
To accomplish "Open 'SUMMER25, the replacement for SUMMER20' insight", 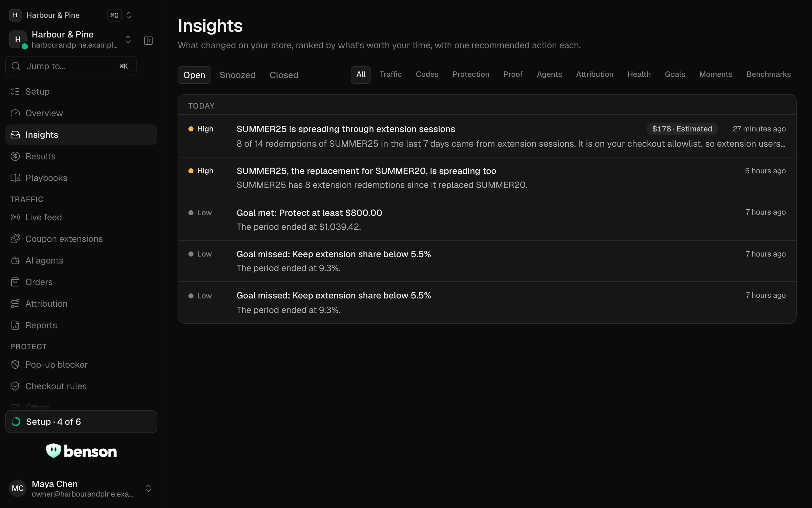I will [x=487, y=178].
